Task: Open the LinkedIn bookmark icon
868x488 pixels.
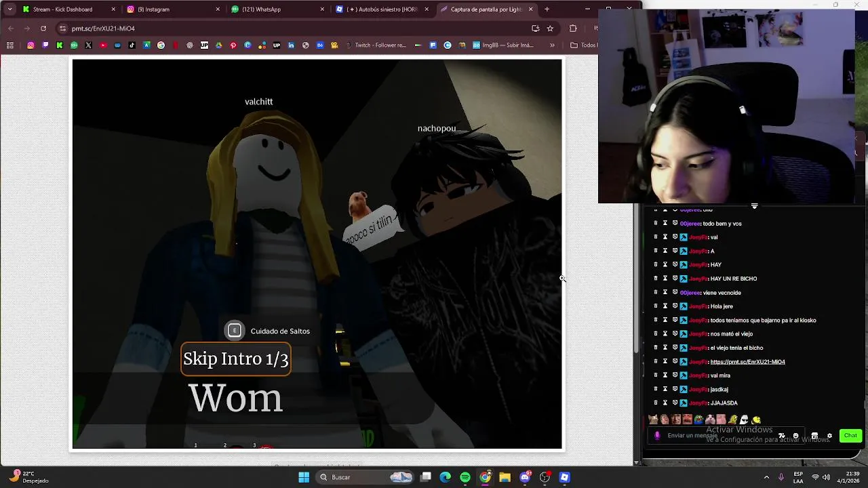Action: (x=291, y=45)
